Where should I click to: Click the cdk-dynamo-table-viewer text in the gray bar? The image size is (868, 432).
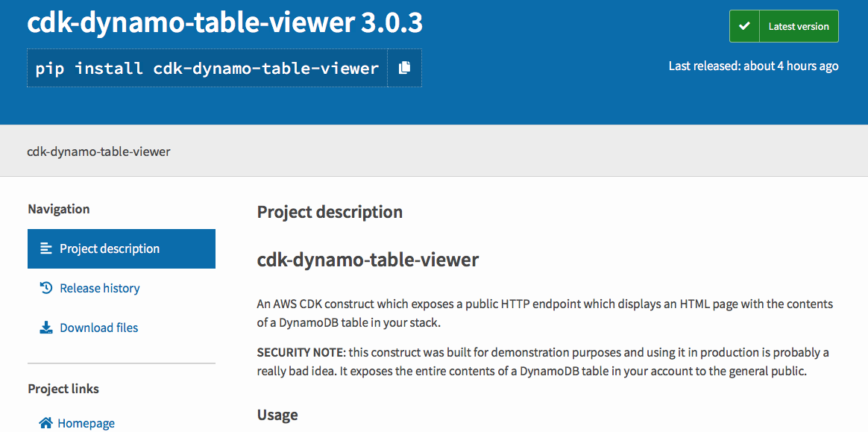[98, 151]
